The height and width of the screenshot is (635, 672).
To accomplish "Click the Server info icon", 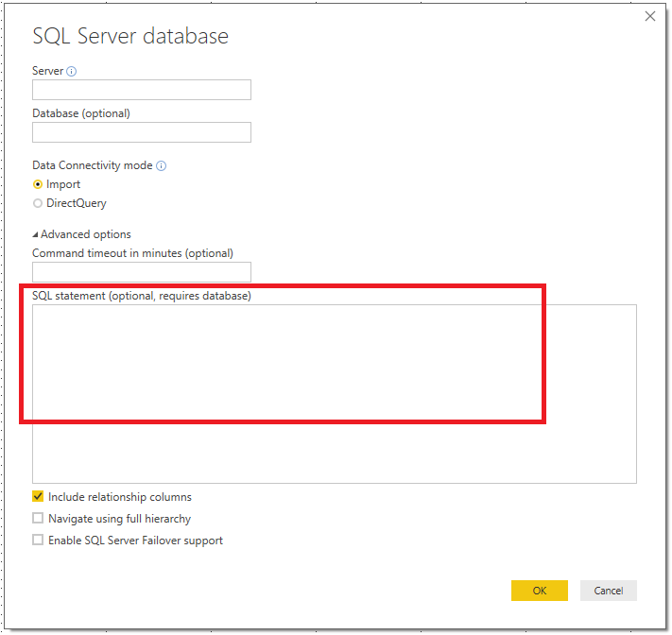I will [x=72, y=71].
